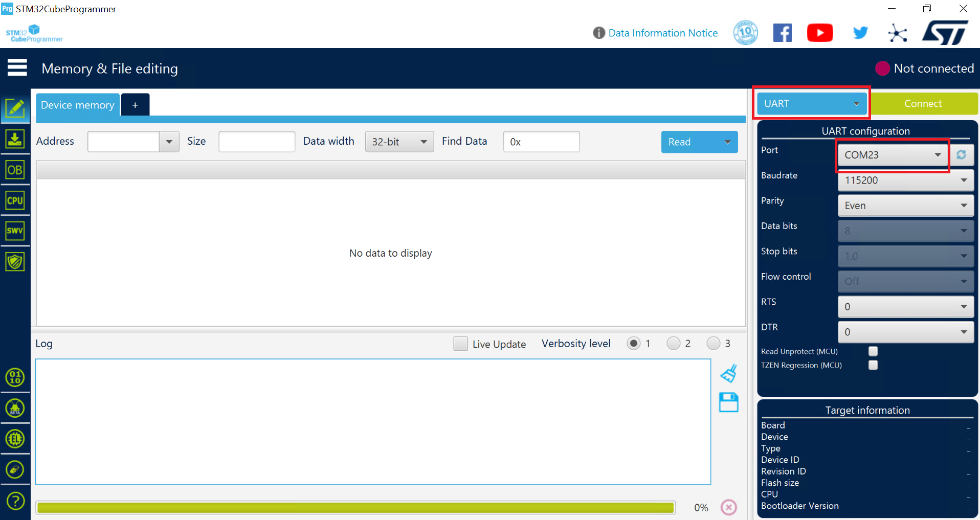Click the disabled Stop bits dropdown
980x520 pixels.
tap(905, 256)
